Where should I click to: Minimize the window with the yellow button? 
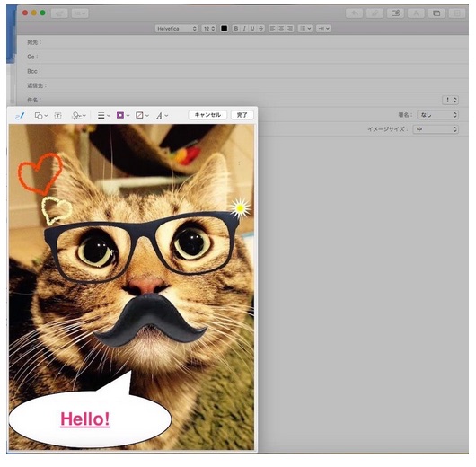pos(34,13)
